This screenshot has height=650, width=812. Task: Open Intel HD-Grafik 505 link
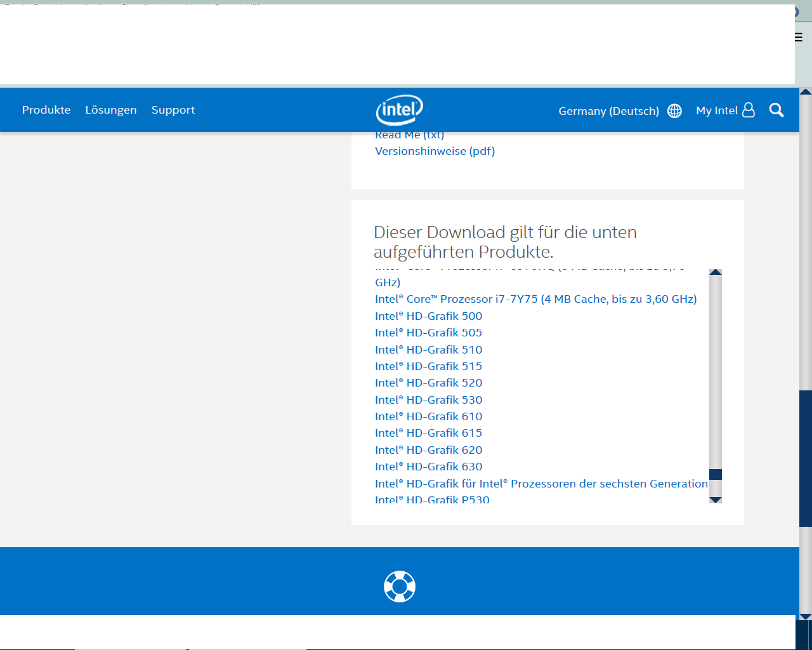click(429, 333)
